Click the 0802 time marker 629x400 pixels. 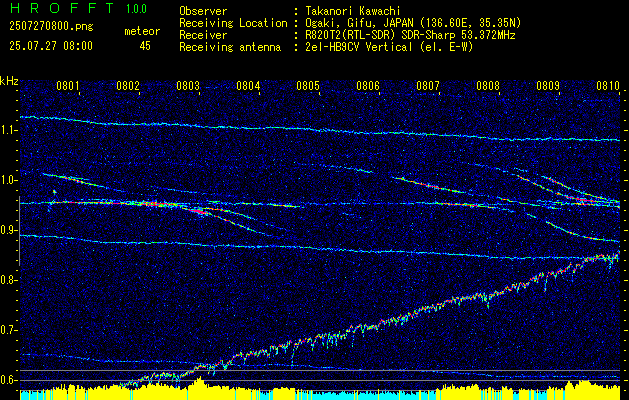[x=128, y=86]
